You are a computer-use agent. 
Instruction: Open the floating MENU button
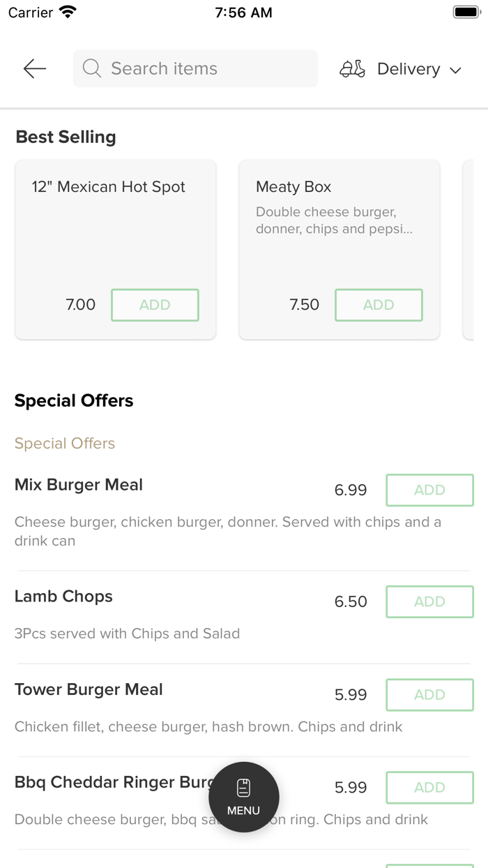244,797
